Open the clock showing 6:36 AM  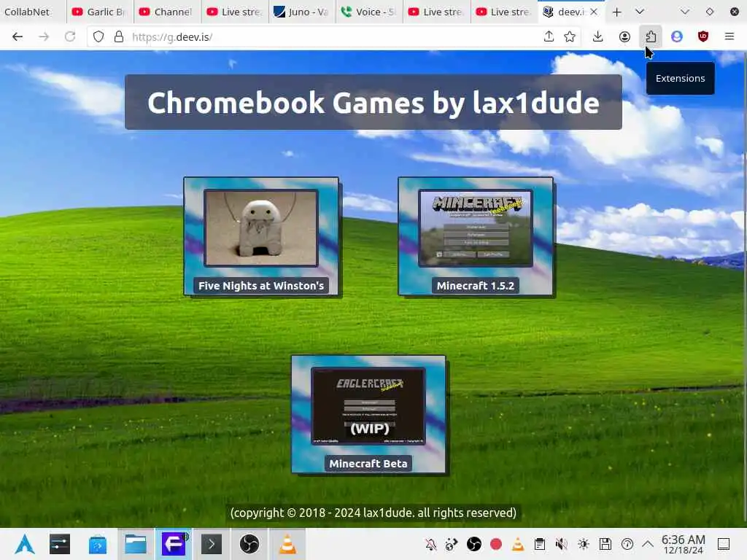683,544
